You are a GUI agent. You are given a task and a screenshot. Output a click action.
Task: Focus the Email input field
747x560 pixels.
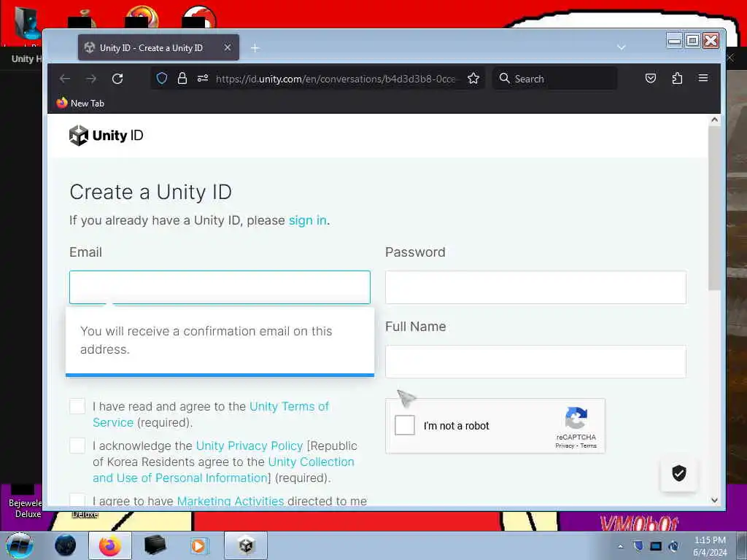tap(220, 287)
